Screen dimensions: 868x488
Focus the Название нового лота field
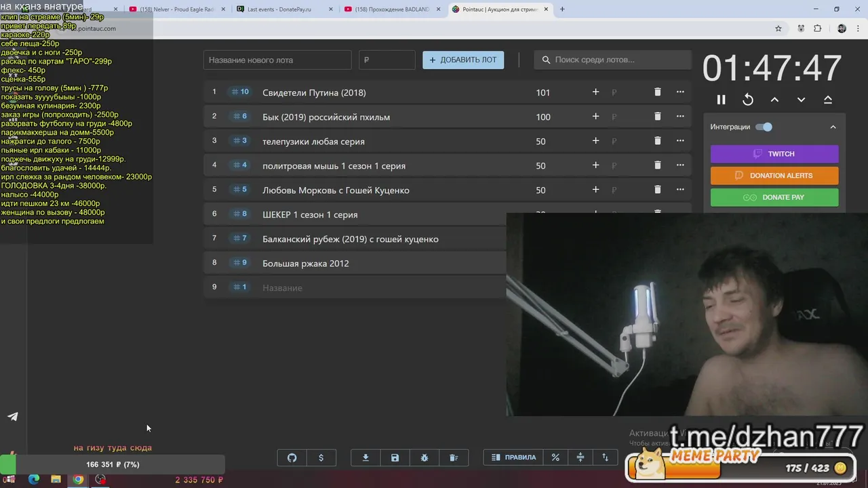(277, 60)
